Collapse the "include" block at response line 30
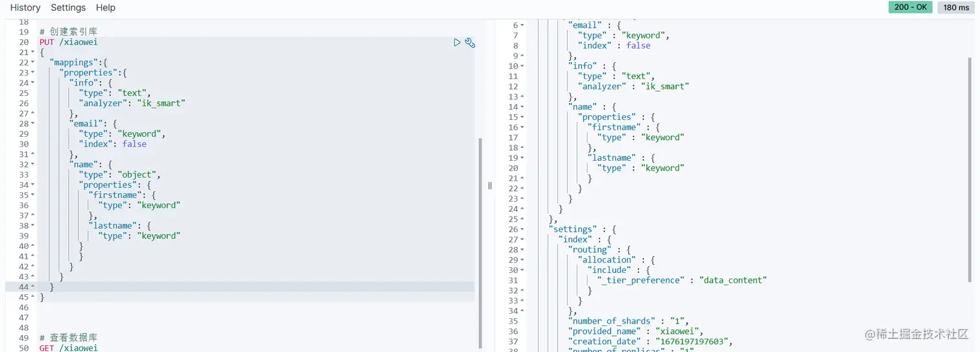This screenshot has width=980, height=352. pos(522,270)
